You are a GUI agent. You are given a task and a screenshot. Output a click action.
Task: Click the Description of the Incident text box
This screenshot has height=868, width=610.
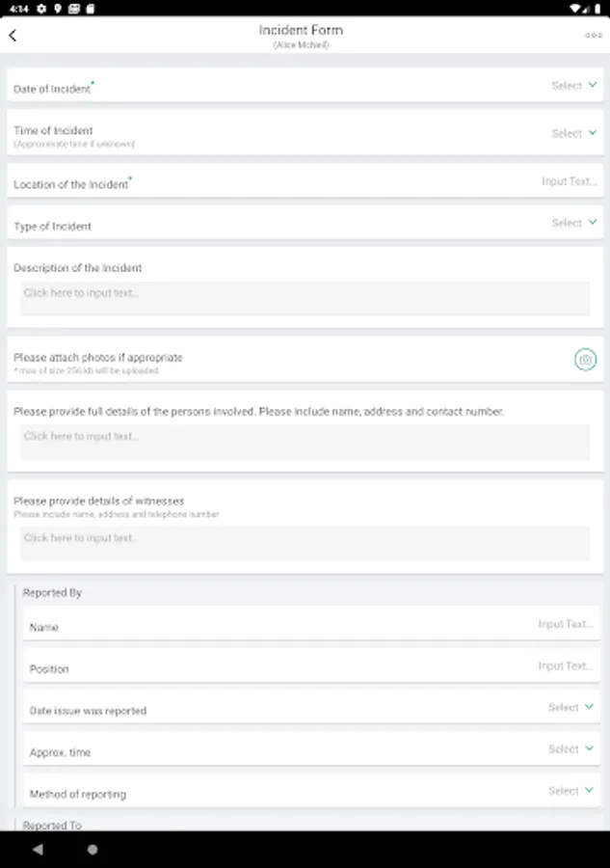tap(305, 298)
